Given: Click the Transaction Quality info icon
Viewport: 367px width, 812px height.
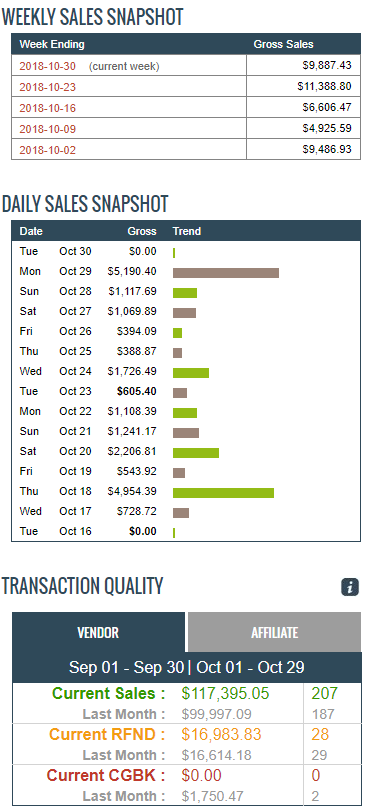Looking at the screenshot, I should 350,587.
